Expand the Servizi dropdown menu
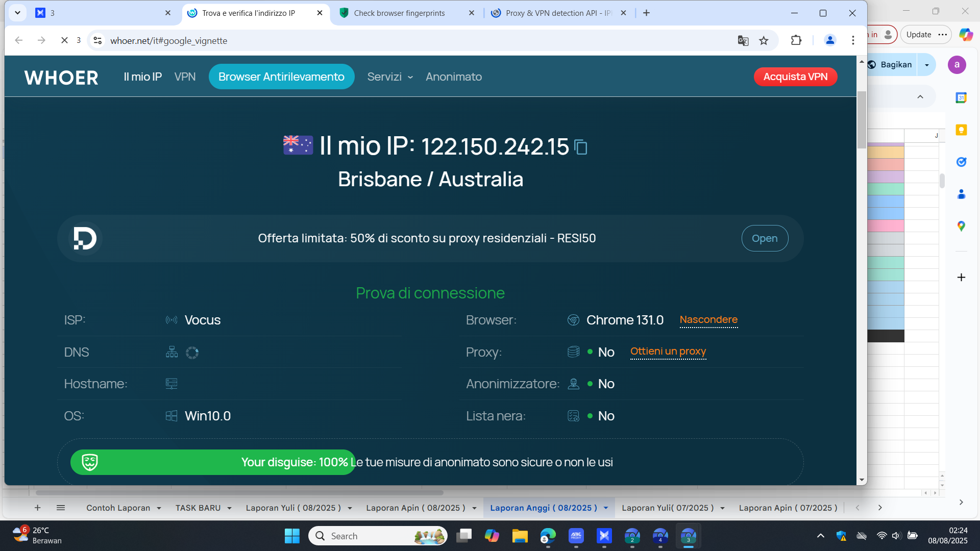Viewport: 980px width, 551px height. tap(390, 77)
